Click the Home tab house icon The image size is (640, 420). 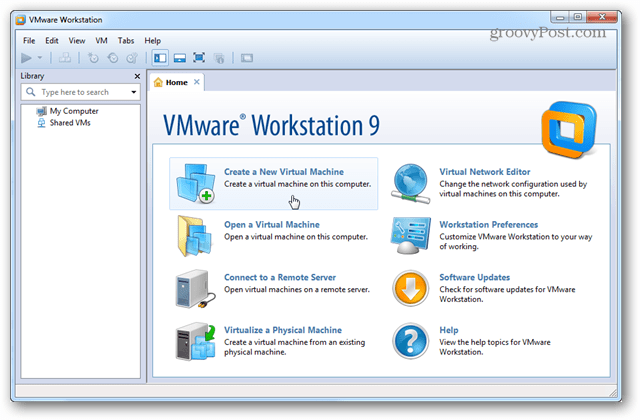[x=158, y=82]
